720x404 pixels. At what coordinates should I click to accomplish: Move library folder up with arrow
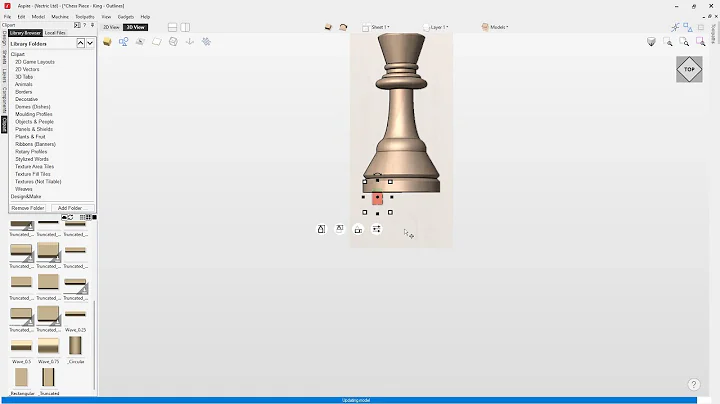[80, 43]
